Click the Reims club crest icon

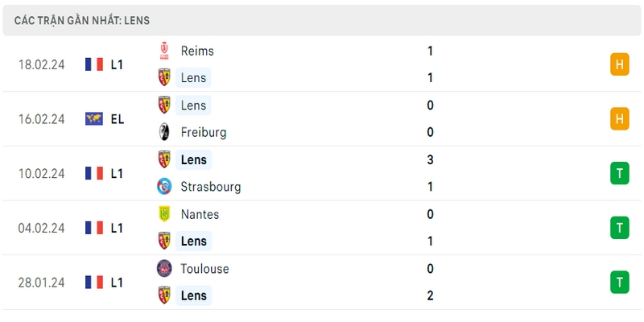(x=164, y=51)
